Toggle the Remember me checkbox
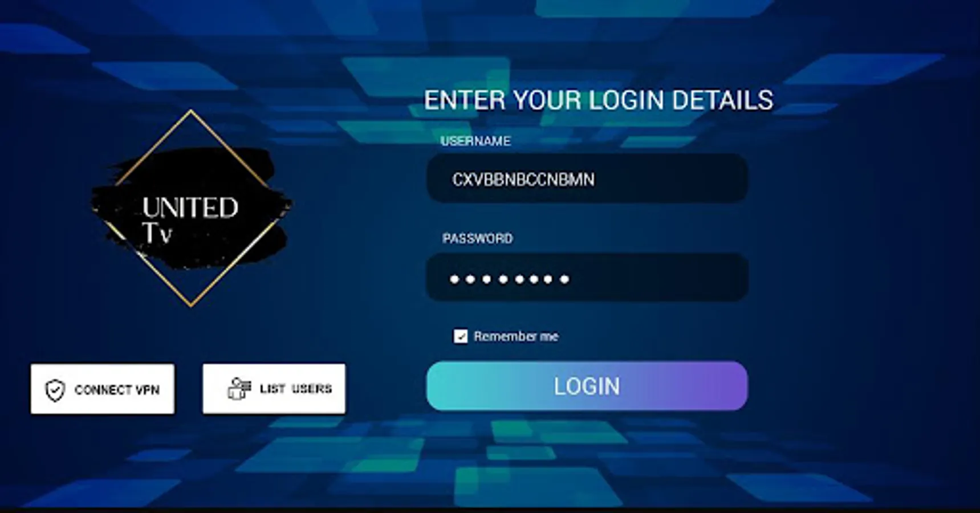 (461, 336)
